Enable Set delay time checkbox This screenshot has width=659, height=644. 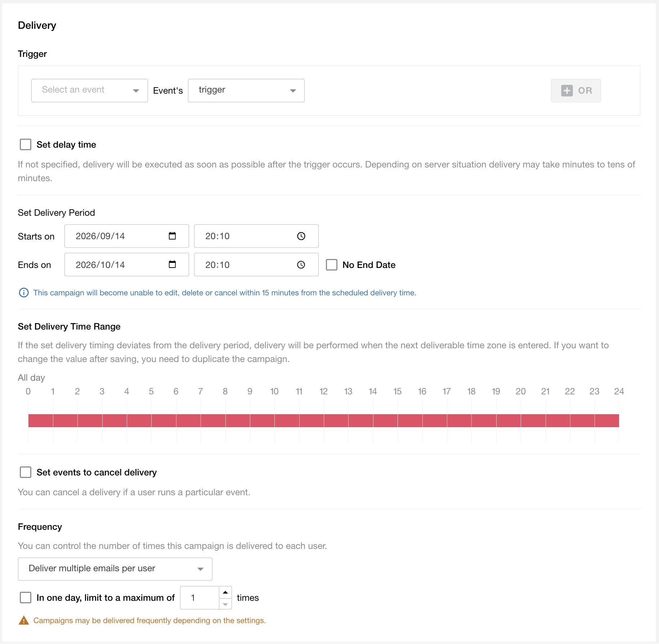[x=26, y=144]
